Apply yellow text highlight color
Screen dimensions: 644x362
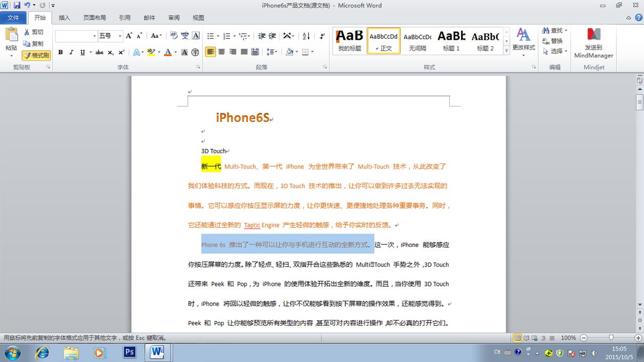click(x=151, y=52)
